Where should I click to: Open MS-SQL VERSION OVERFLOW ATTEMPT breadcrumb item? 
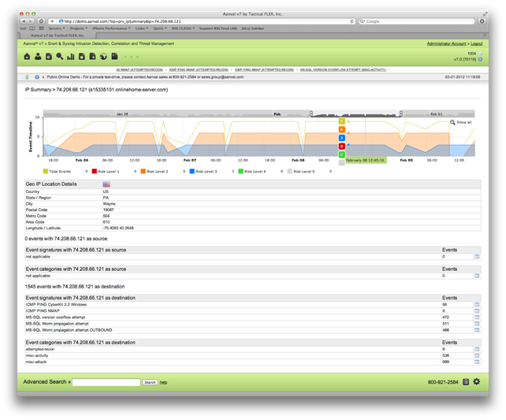pos(333,70)
